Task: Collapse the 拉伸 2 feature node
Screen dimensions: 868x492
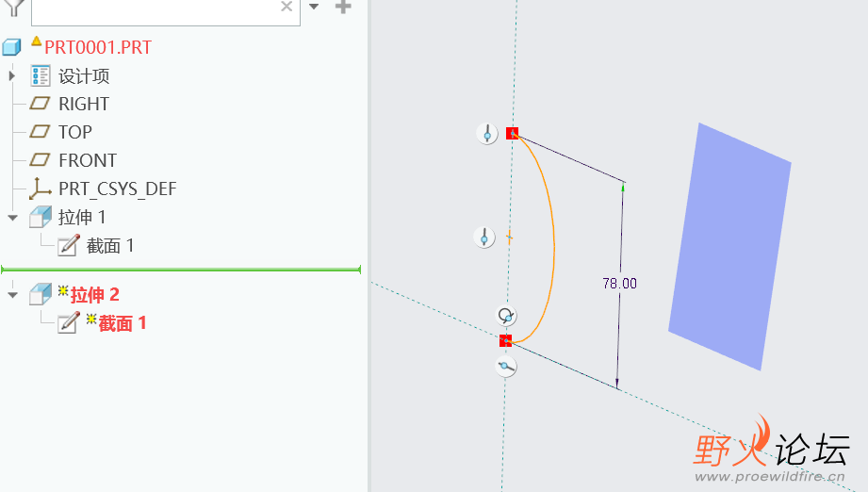Action: point(13,295)
